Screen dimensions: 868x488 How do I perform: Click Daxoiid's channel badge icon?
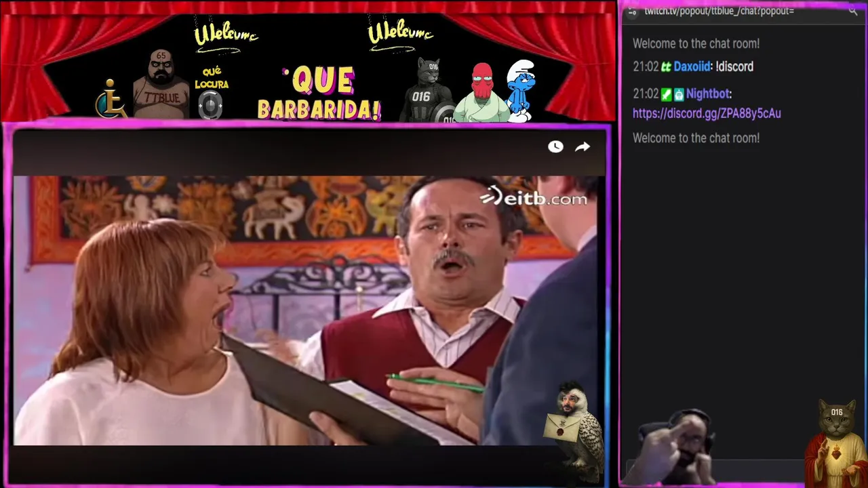pos(667,66)
